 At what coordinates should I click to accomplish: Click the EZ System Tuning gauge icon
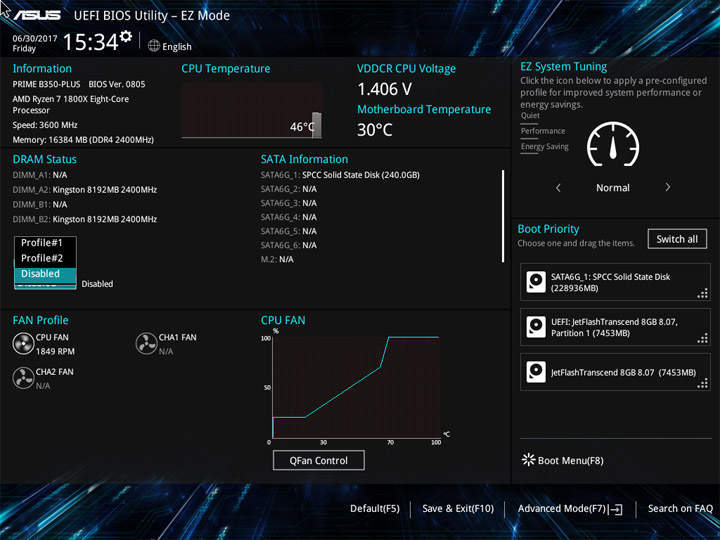613,144
